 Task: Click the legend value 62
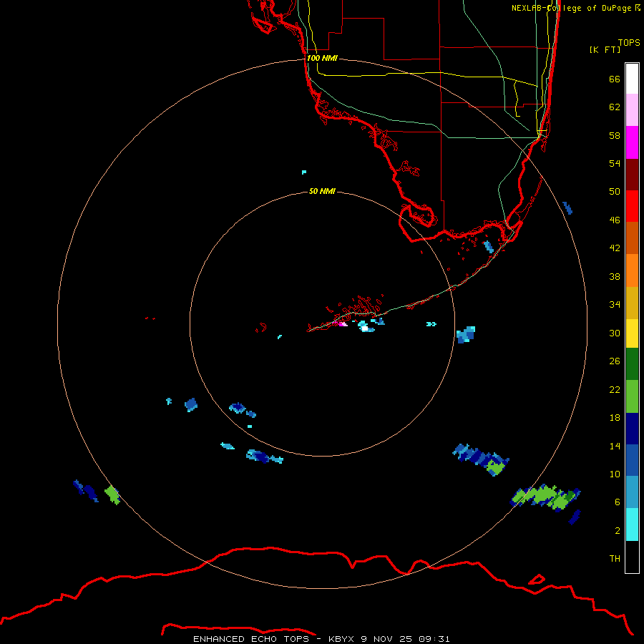(x=615, y=107)
